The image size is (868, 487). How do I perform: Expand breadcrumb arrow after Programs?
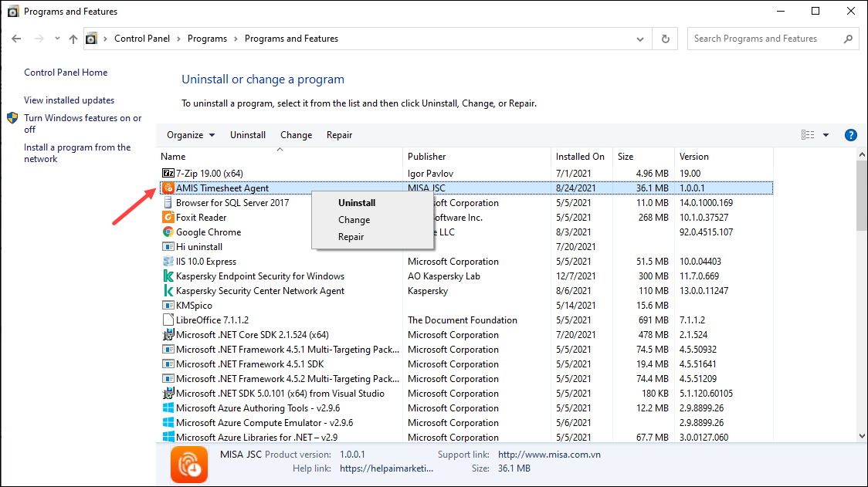pyautogui.click(x=236, y=39)
